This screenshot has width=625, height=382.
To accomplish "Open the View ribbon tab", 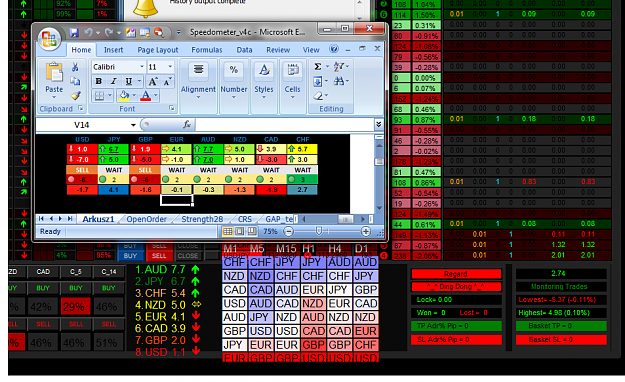I will click(311, 50).
